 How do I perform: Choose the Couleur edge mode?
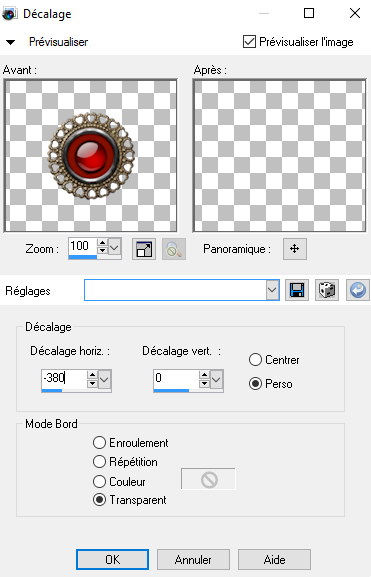[x=99, y=481]
